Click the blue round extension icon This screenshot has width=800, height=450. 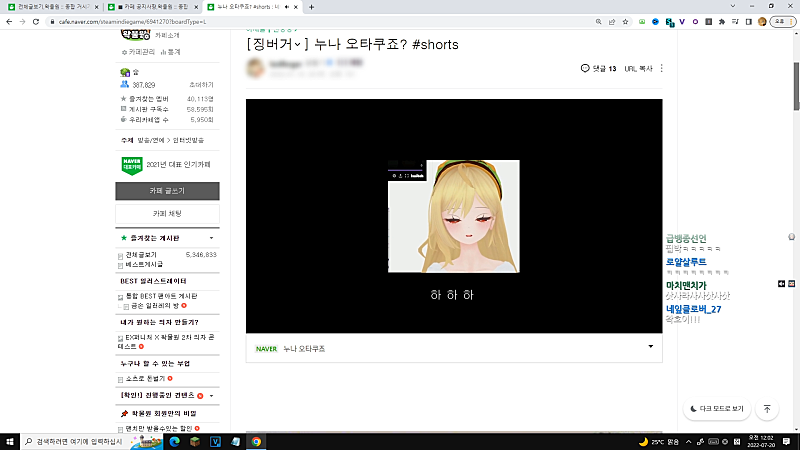[x=655, y=22]
